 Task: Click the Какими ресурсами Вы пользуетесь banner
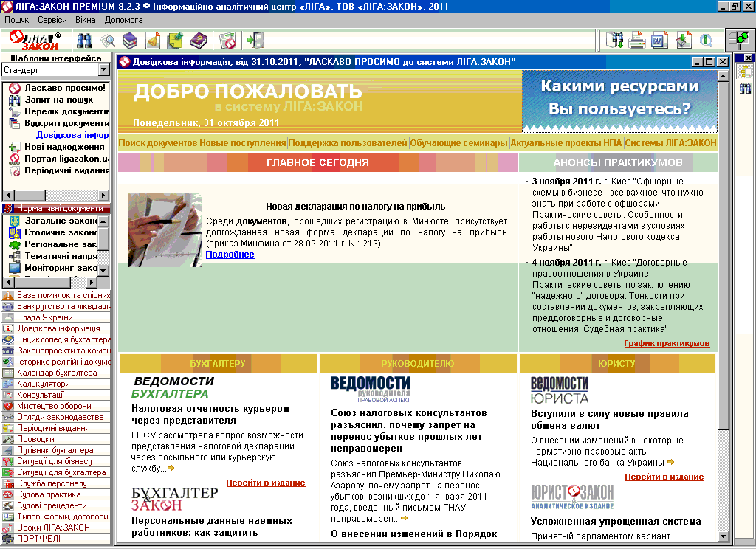point(619,101)
